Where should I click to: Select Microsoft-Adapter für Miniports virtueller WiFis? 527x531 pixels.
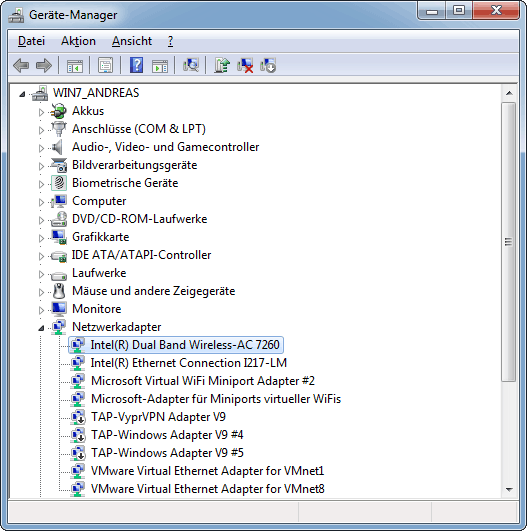click(216, 399)
